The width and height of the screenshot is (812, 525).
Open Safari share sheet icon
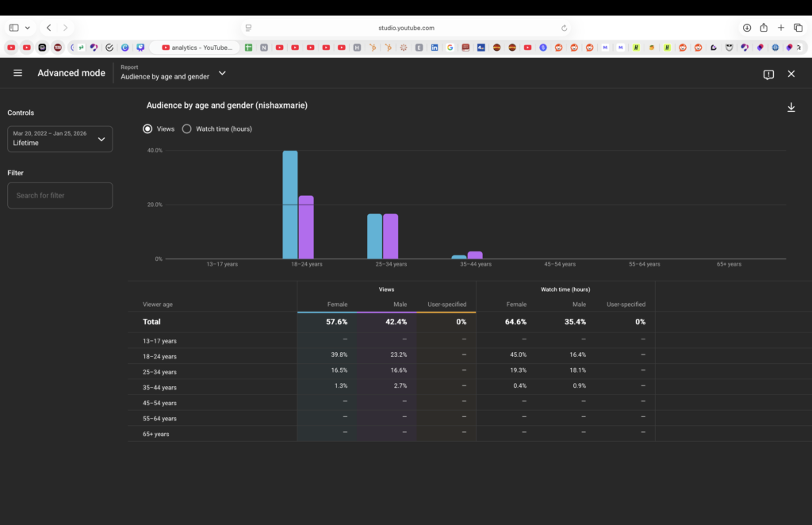[764, 28]
